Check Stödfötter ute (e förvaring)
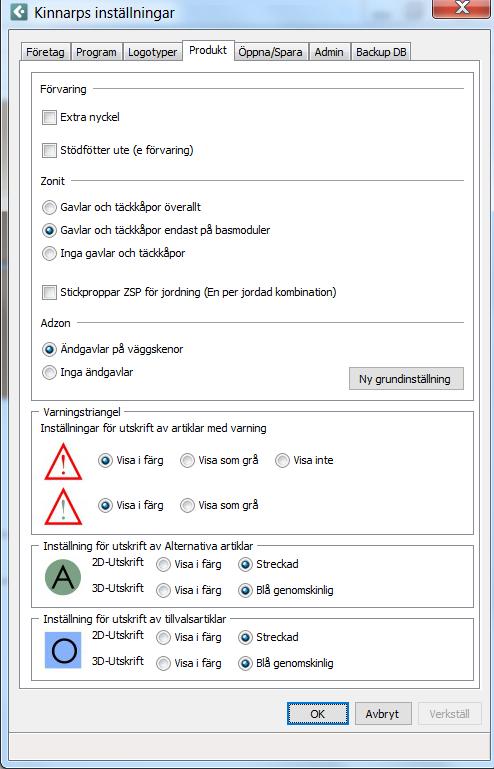The width and height of the screenshot is (494, 769). coord(49,151)
